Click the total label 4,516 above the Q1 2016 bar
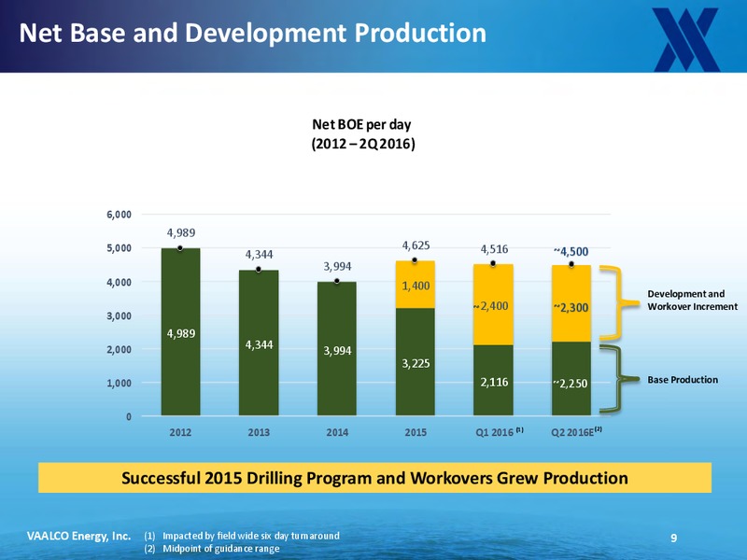This screenshot has height=560, width=747. (x=494, y=249)
